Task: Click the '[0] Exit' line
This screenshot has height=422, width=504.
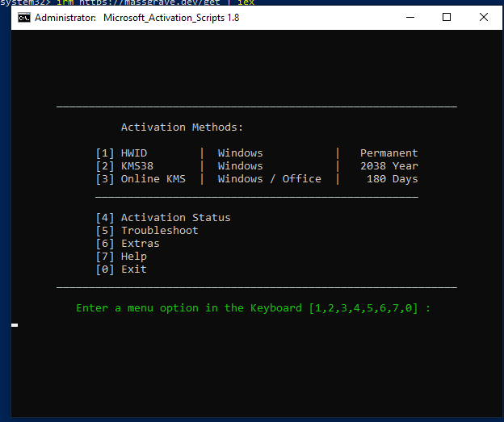Action: point(121,269)
